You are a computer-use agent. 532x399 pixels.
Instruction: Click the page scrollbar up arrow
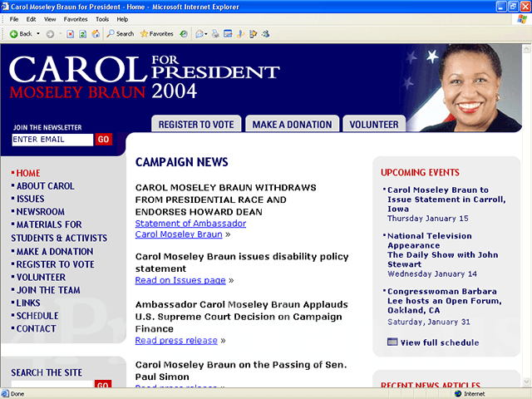(526, 49)
